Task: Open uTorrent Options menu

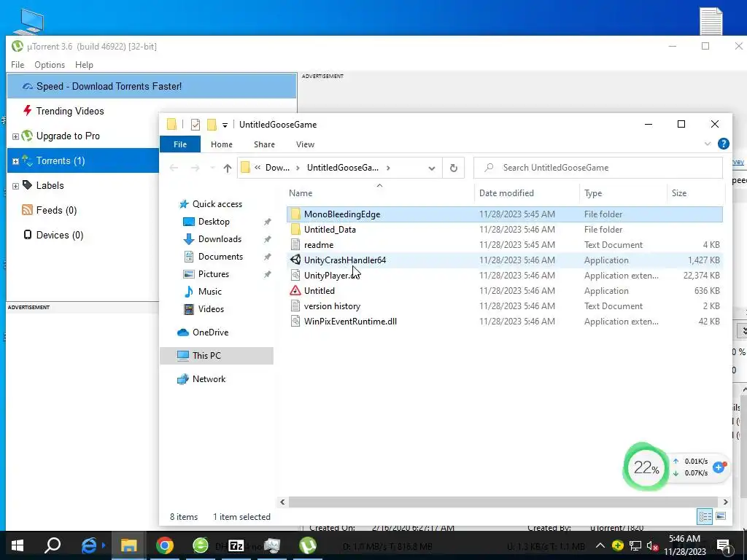Action: pyautogui.click(x=50, y=65)
